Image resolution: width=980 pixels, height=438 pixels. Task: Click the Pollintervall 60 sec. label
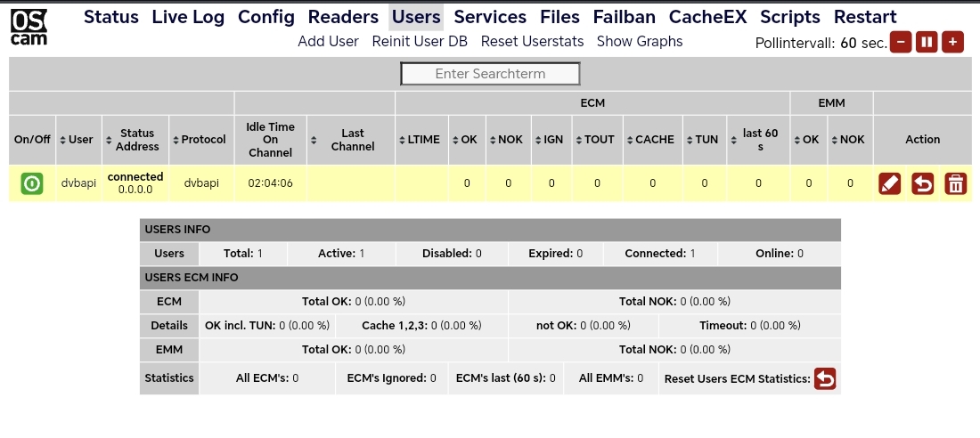tap(821, 43)
